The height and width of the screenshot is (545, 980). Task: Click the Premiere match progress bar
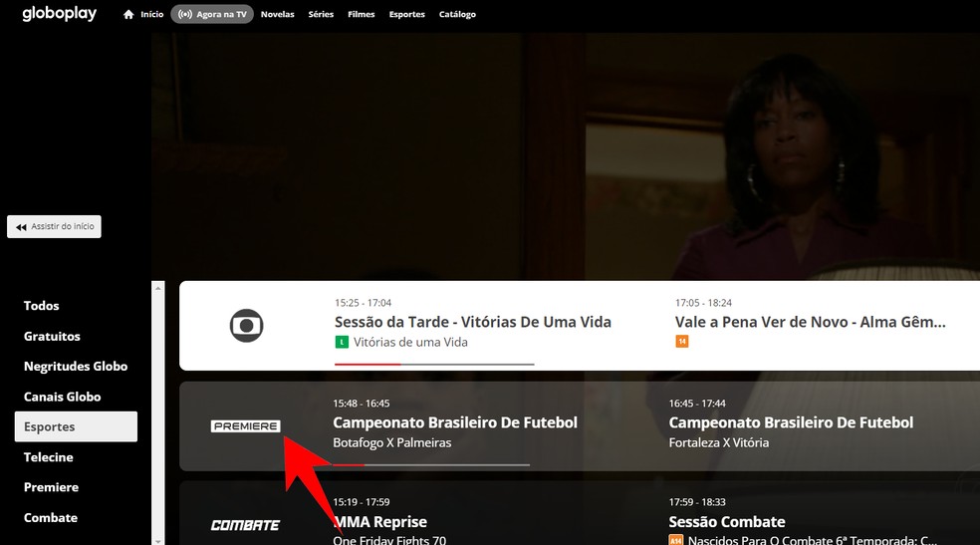coord(431,465)
